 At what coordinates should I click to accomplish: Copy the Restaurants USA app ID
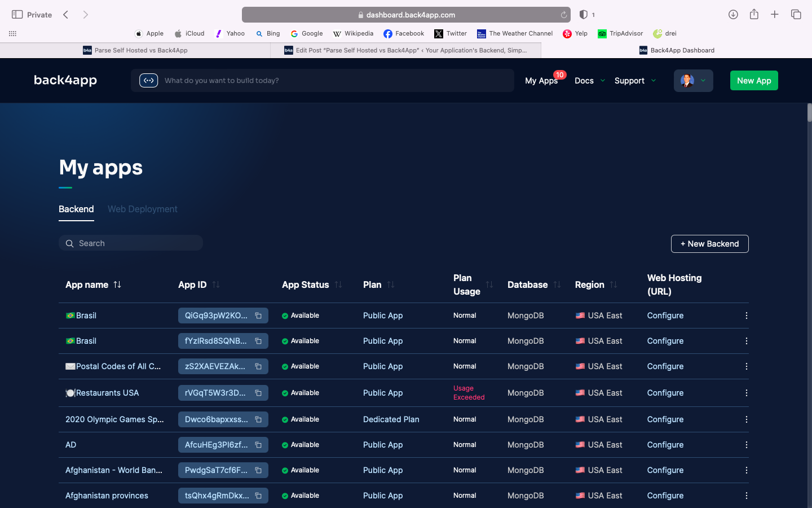pyautogui.click(x=258, y=393)
